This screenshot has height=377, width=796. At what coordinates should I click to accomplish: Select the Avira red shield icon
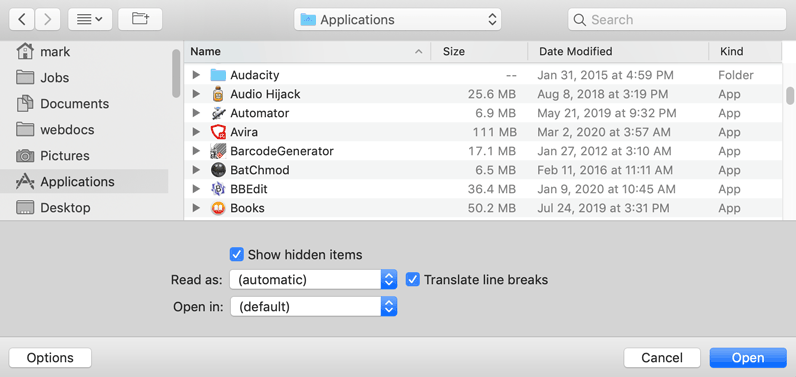click(x=218, y=132)
